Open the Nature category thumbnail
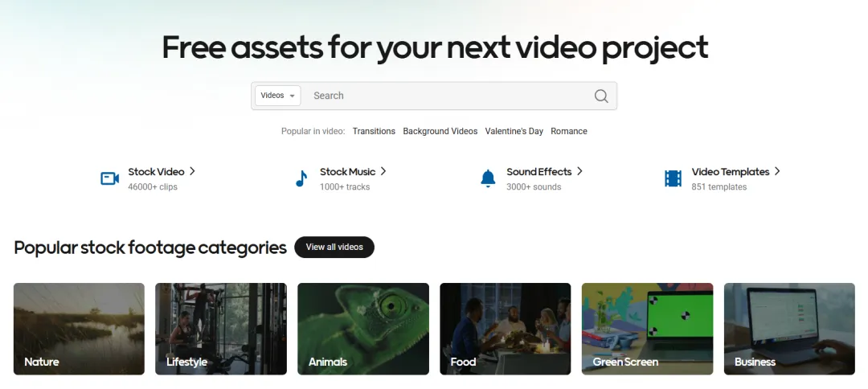The width and height of the screenshot is (868, 389). click(79, 329)
